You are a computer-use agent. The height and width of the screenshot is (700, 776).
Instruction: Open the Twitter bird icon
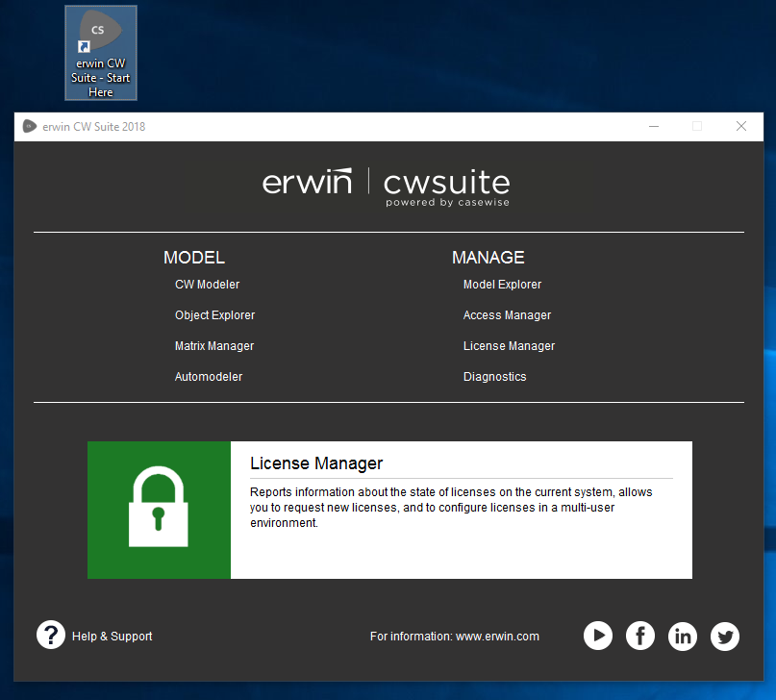coord(725,636)
